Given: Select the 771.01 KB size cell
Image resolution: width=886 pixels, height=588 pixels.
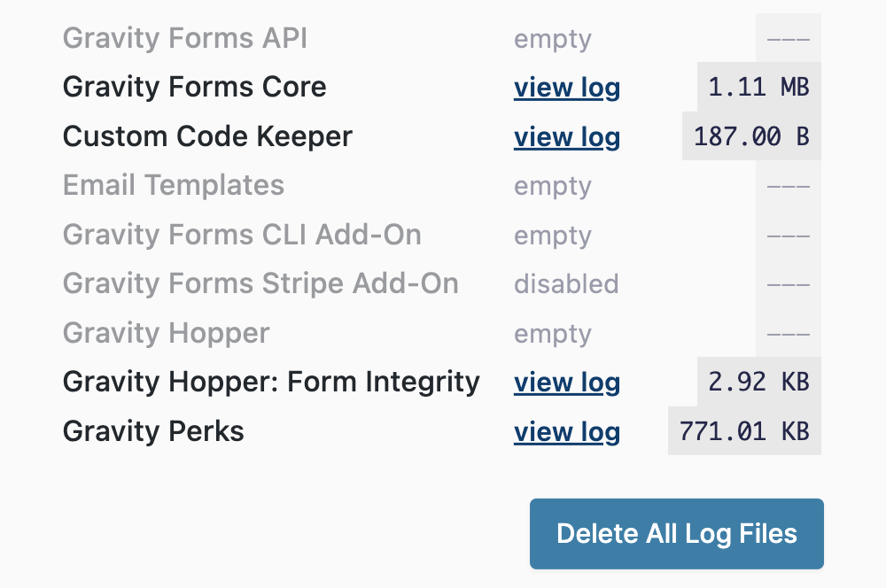Looking at the screenshot, I should point(744,431).
